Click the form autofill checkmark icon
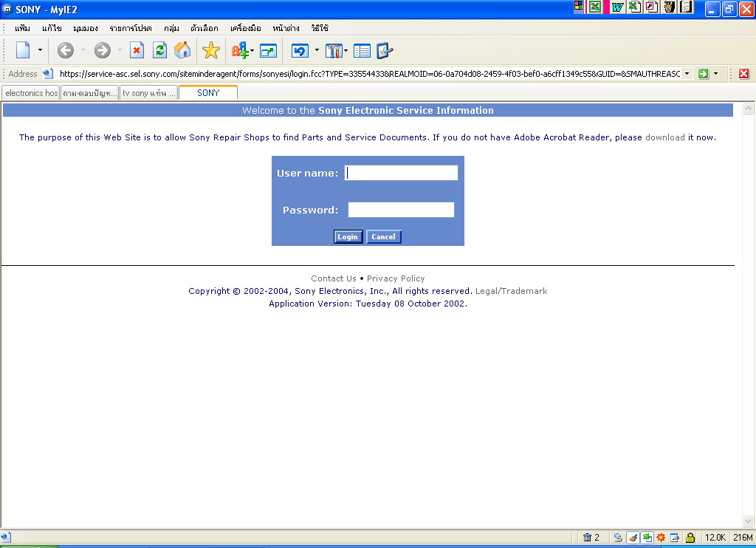756x548 pixels. coord(384,50)
